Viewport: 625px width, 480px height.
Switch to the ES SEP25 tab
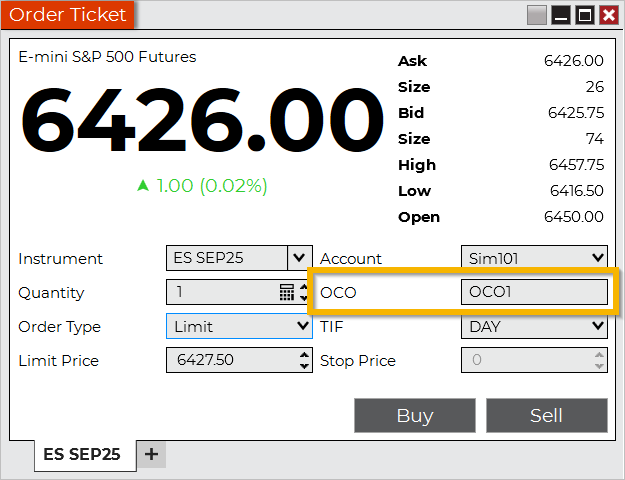(x=81, y=454)
